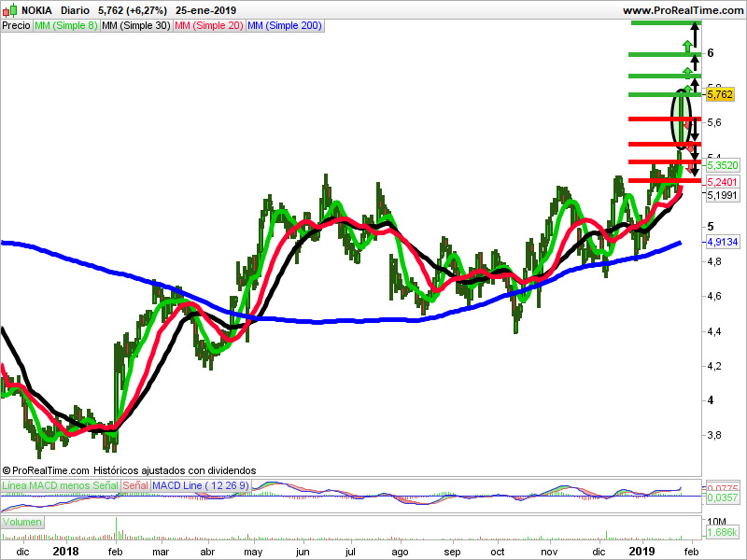Click the blue 4,9134 value label

723,242
